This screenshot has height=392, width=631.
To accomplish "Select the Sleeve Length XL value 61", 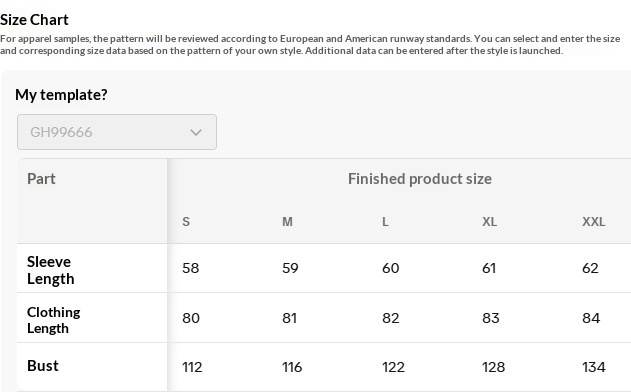I will (489, 268).
